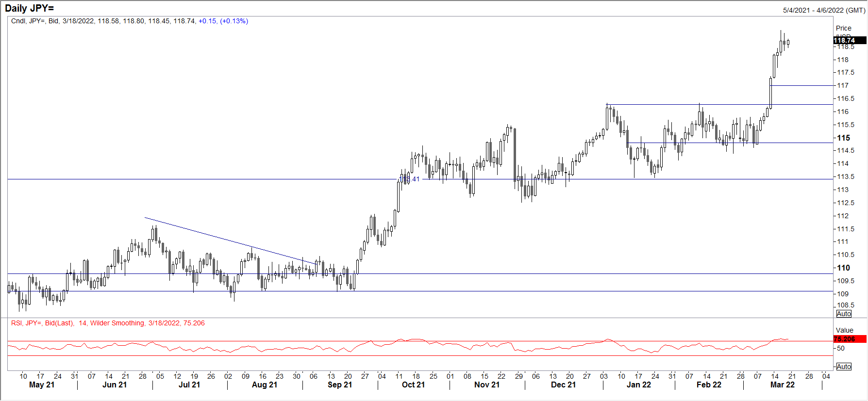Click the 112 price axis label

coord(843,216)
